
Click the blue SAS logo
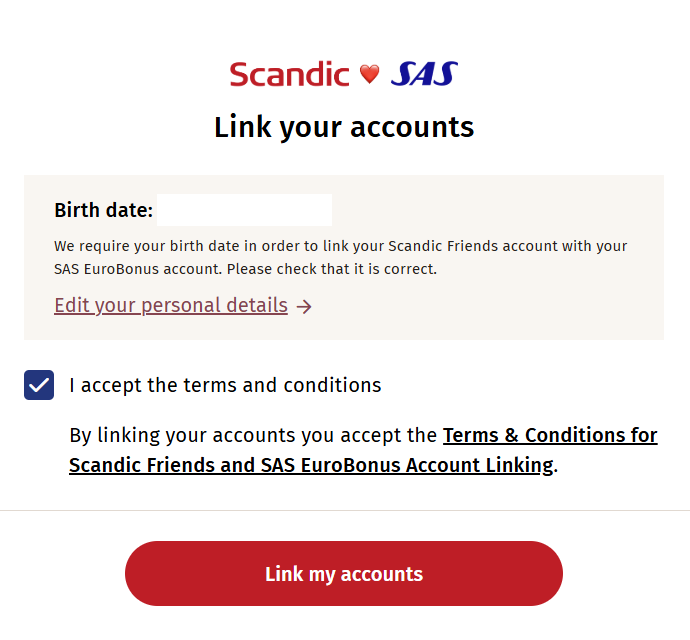point(424,74)
